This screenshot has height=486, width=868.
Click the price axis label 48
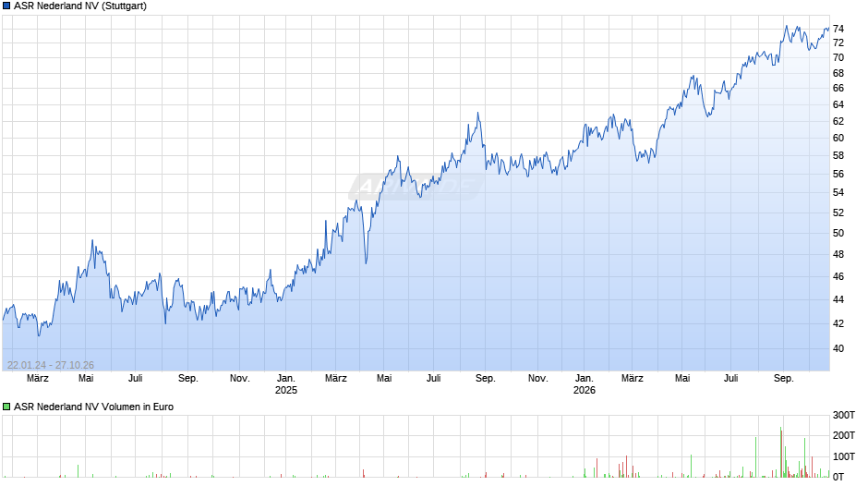[838, 254]
